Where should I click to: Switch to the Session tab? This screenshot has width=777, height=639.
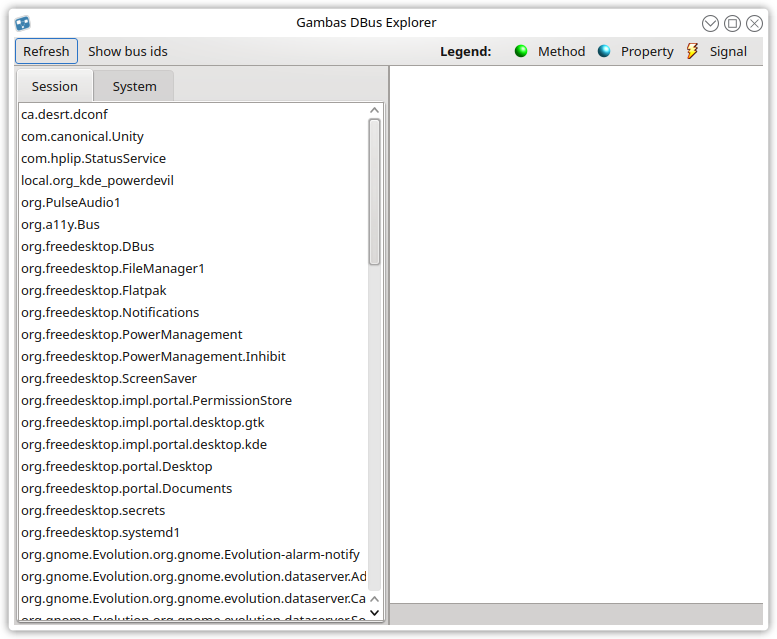coord(55,86)
